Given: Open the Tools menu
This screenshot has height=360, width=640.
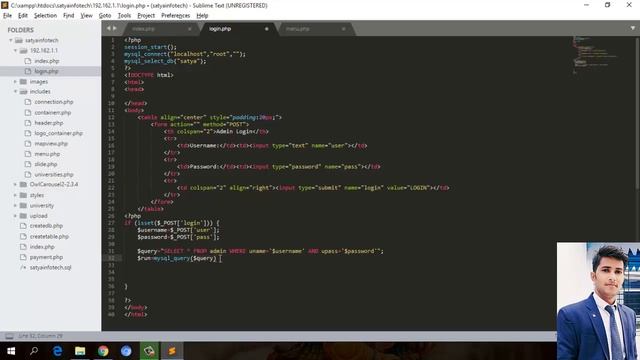Looking at the screenshot, I should pyautogui.click(x=124, y=16).
